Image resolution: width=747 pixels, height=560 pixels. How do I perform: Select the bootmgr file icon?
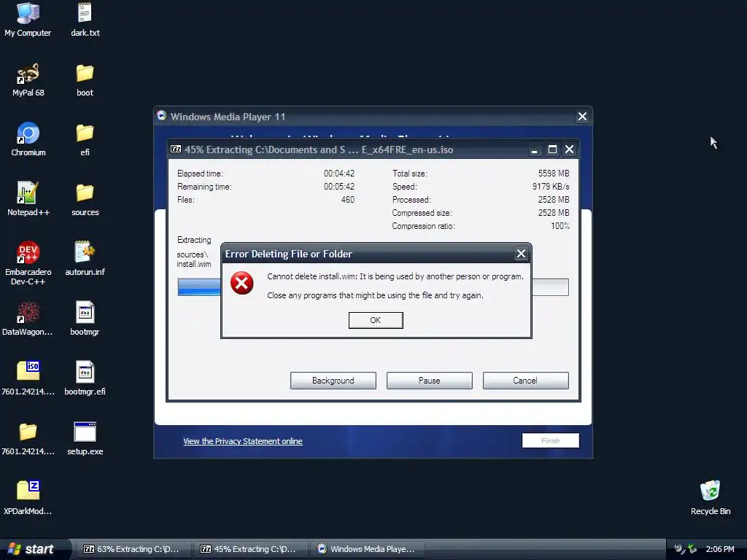[85, 319]
